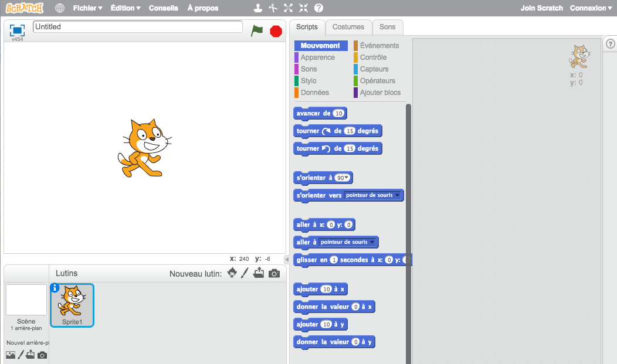
Task: Click the Block help question mark tool
Action: coord(318,8)
